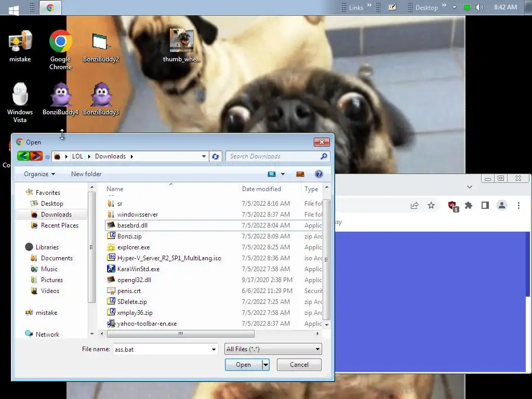This screenshot has width=532, height=399.
Task: Click the Windows Start button
Action: 14,9
